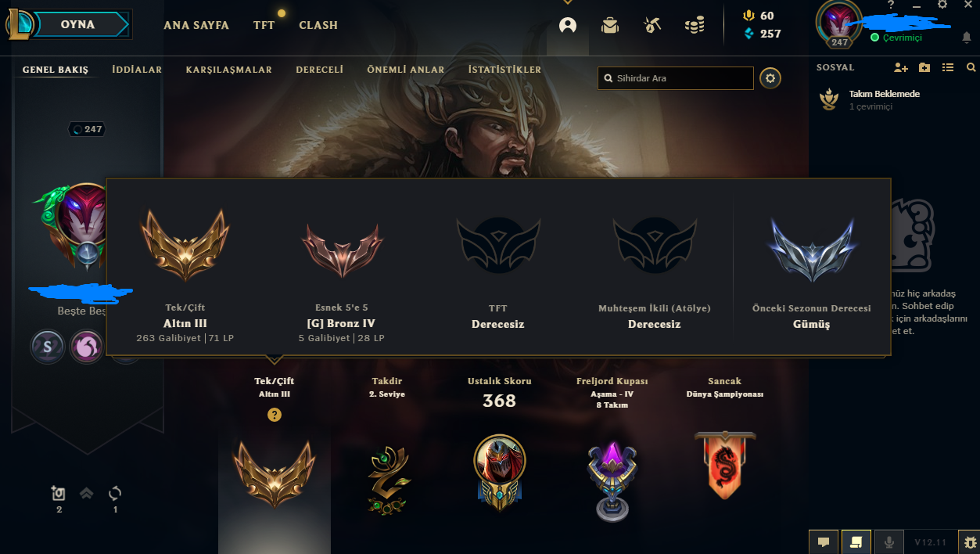Click the search friends magnifier icon
Screen dimensions: 980x554
click(x=971, y=68)
